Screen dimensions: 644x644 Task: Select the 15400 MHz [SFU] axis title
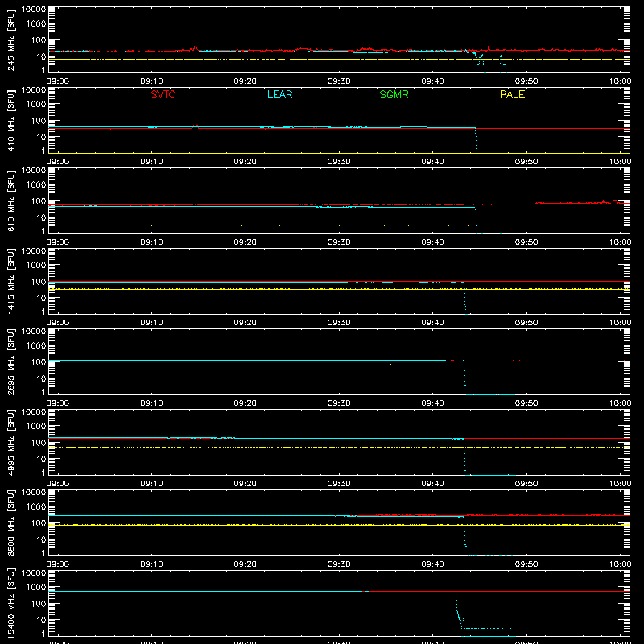pyautogui.click(x=10, y=604)
